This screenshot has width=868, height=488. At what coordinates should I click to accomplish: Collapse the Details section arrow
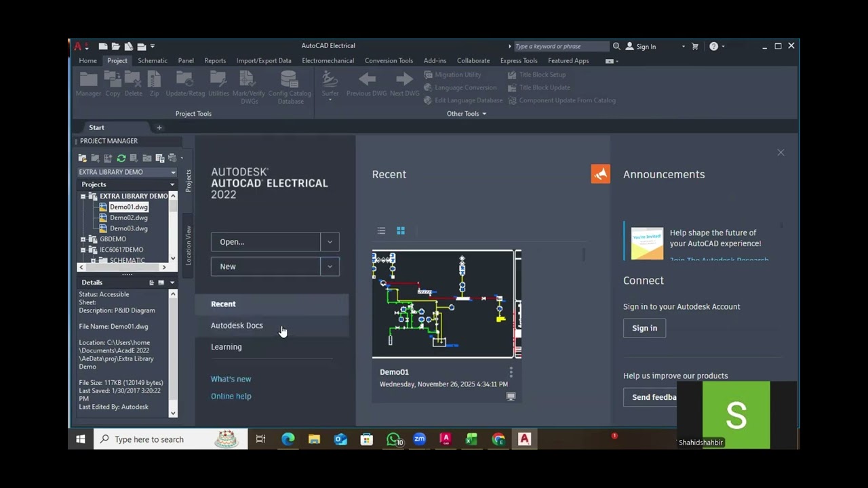[x=172, y=283]
